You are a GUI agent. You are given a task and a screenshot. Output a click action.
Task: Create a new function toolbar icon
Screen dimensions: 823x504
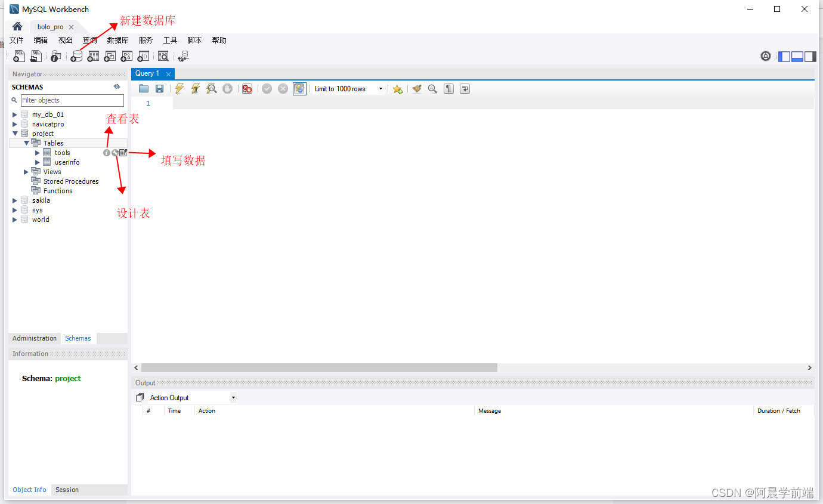coord(143,56)
